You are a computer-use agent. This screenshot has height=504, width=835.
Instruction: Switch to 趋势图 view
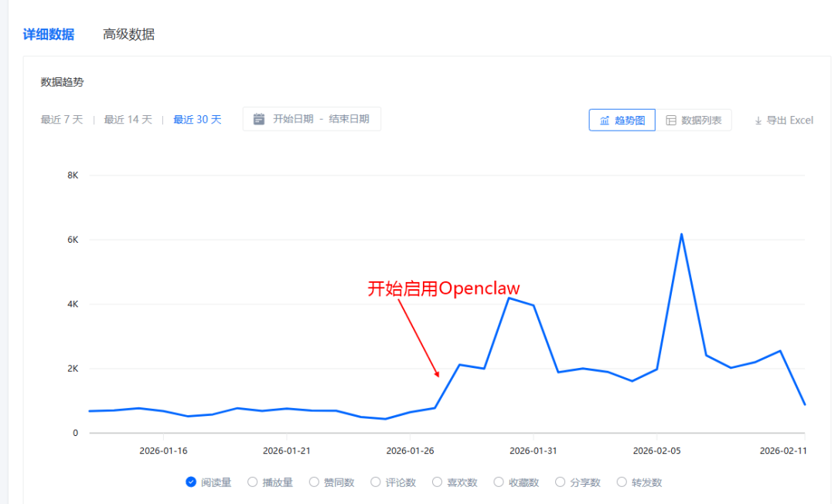[x=622, y=121]
